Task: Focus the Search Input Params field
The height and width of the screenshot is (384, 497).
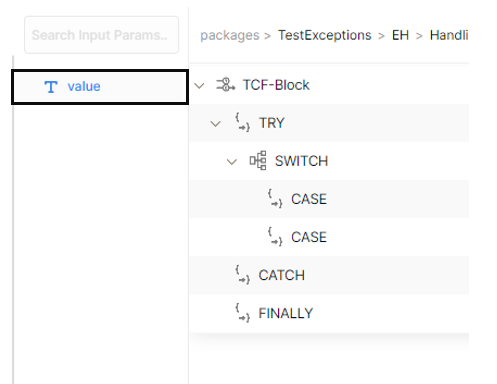Action: tap(101, 35)
